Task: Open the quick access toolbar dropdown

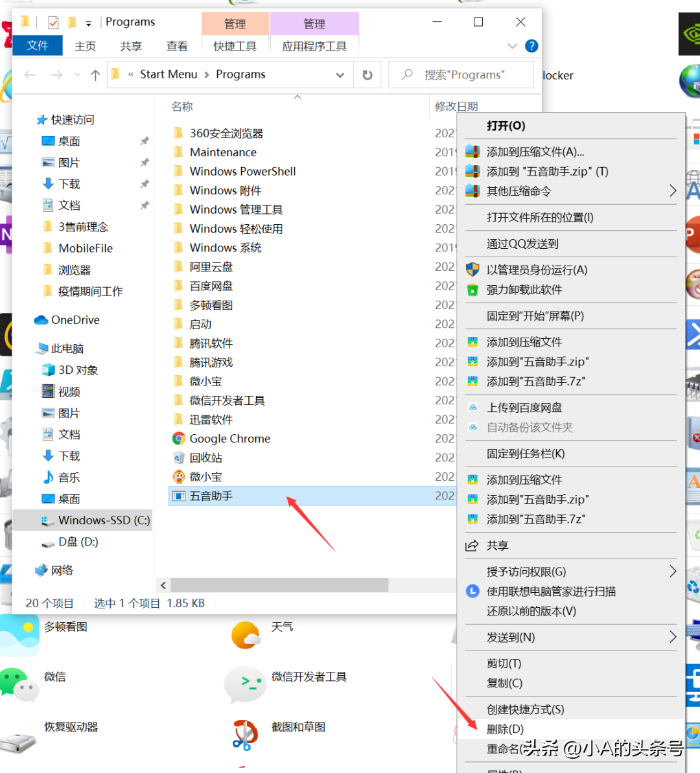Action: point(88,23)
